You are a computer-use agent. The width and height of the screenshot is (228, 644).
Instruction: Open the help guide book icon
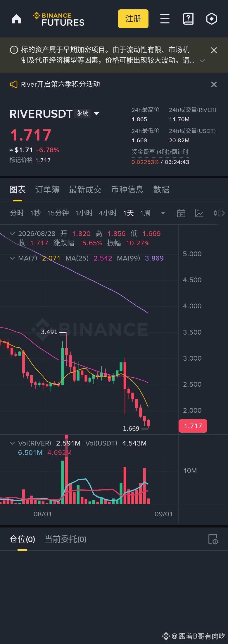coord(188,19)
